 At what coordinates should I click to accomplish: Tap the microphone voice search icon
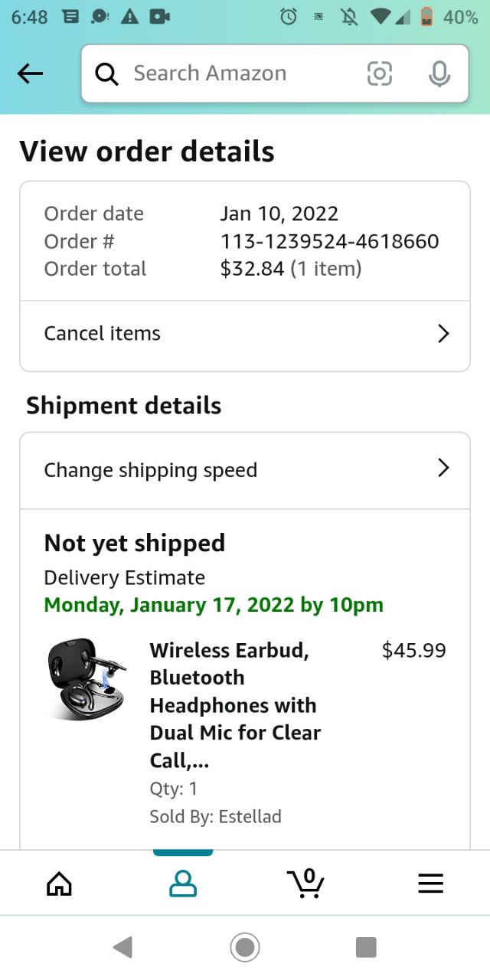point(439,73)
